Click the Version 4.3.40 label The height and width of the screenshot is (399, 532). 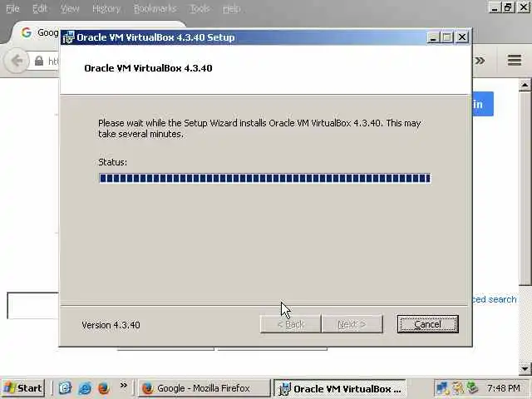click(111, 325)
